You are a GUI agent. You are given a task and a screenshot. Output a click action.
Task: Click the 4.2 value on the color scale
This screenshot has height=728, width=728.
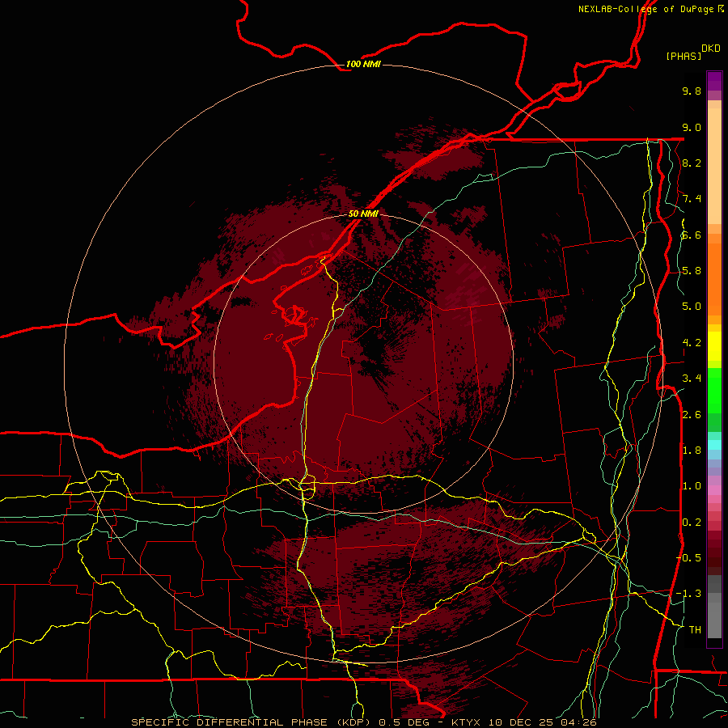(692, 343)
